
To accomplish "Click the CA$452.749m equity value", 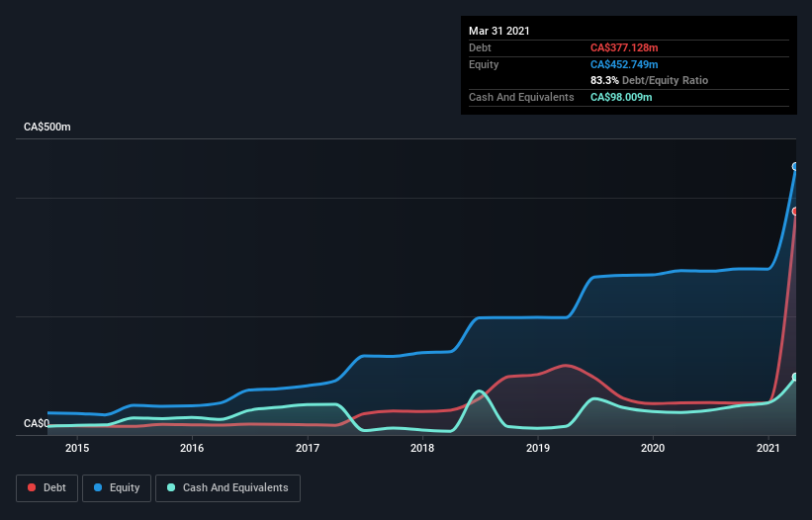I will (624, 64).
